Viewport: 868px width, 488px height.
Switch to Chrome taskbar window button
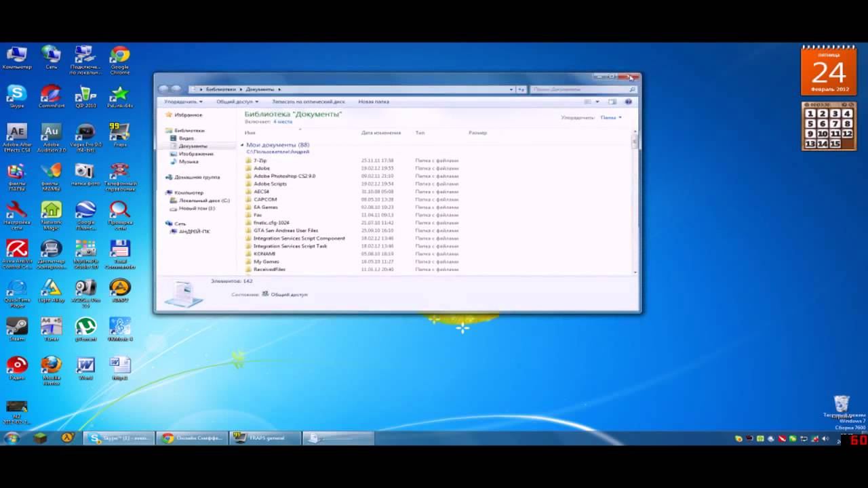(x=193, y=438)
